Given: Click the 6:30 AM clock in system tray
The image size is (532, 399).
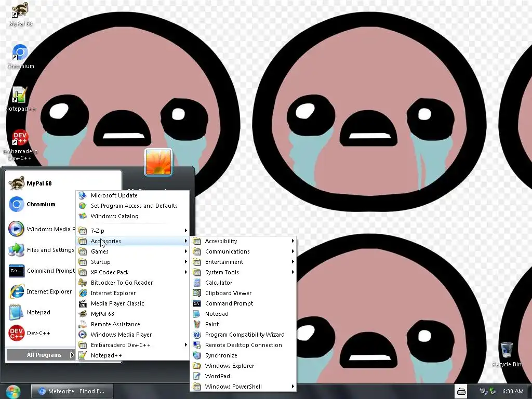Looking at the screenshot, I should 513,391.
